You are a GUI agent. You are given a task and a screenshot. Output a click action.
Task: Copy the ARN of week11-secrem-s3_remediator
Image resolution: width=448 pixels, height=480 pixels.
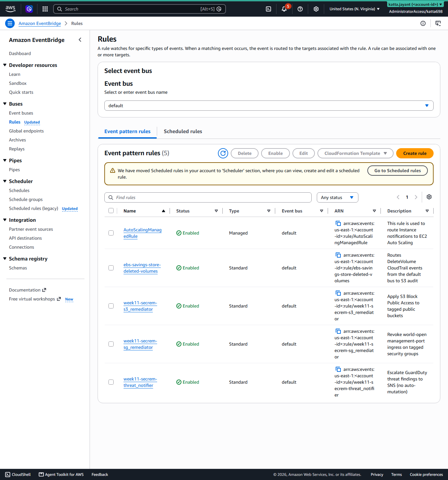click(338, 293)
